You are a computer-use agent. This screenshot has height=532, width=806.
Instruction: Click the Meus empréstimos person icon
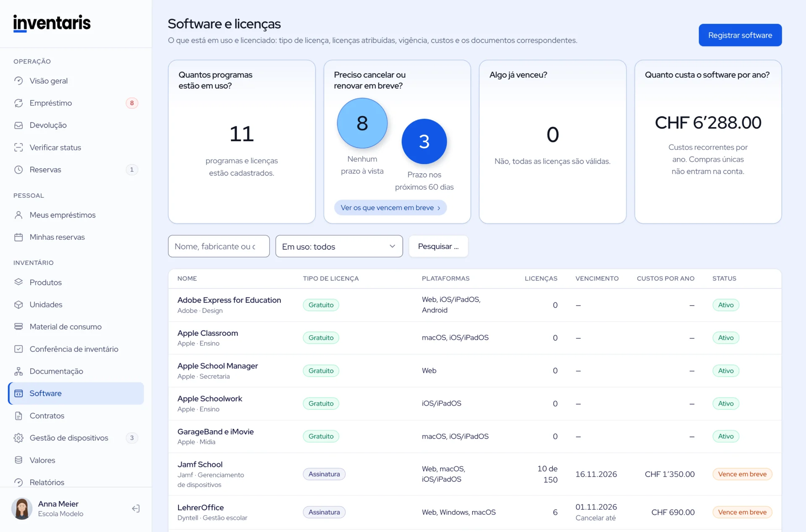pos(18,215)
